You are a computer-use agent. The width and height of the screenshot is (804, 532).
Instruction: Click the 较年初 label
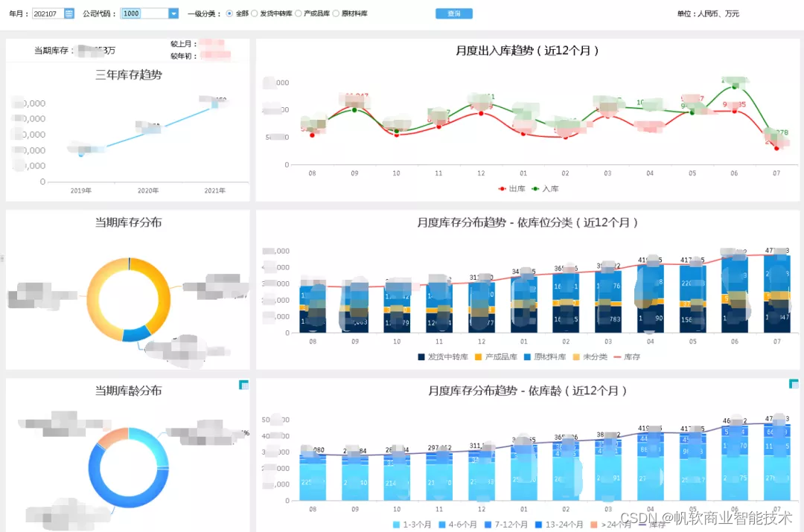184,56
